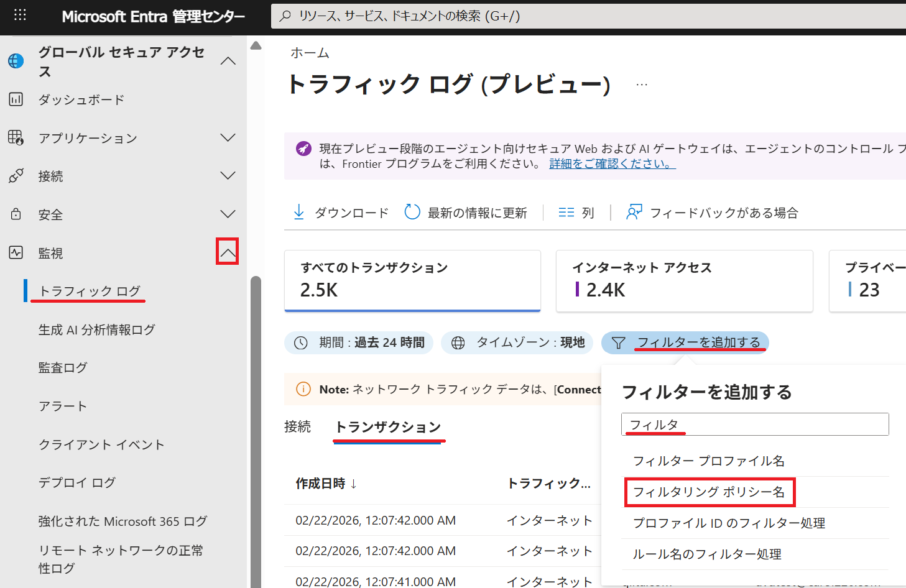Image resolution: width=906 pixels, height=588 pixels.
Task: Sort by 作成日時 down arrow
Action: point(354,484)
